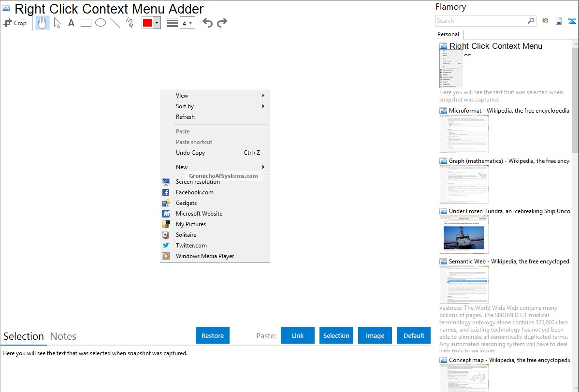The width and height of the screenshot is (579, 392).
Task: Switch to the Selection tab
Action: 24,336
